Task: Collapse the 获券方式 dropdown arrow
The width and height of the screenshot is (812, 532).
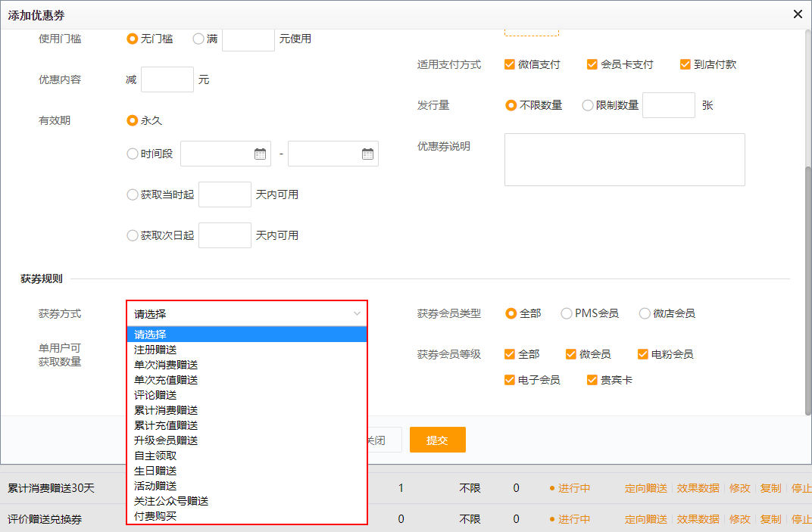Action: click(x=357, y=313)
